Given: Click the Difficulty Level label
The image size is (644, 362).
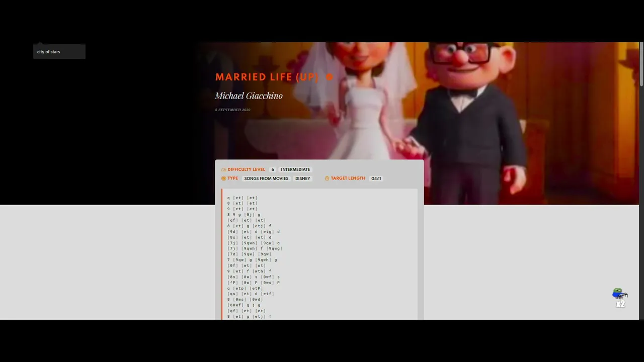Looking at the screenshot, I should [246, 169].
